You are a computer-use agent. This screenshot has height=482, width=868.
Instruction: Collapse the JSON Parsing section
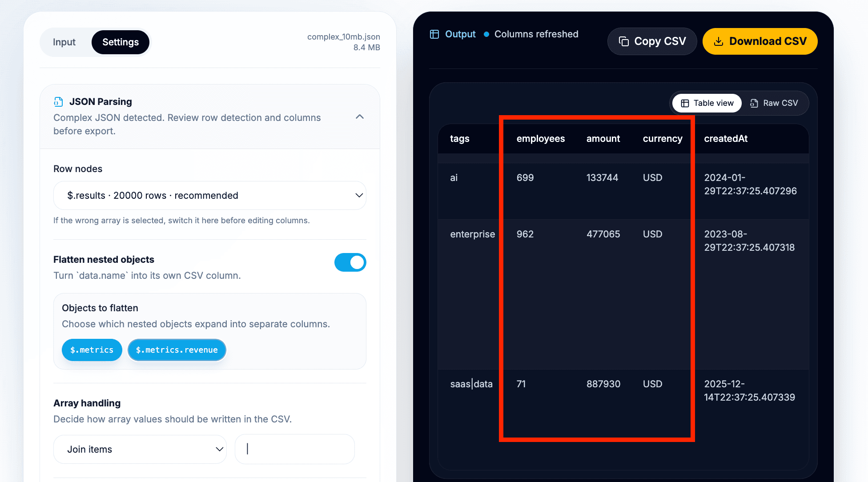click(360, 116)
